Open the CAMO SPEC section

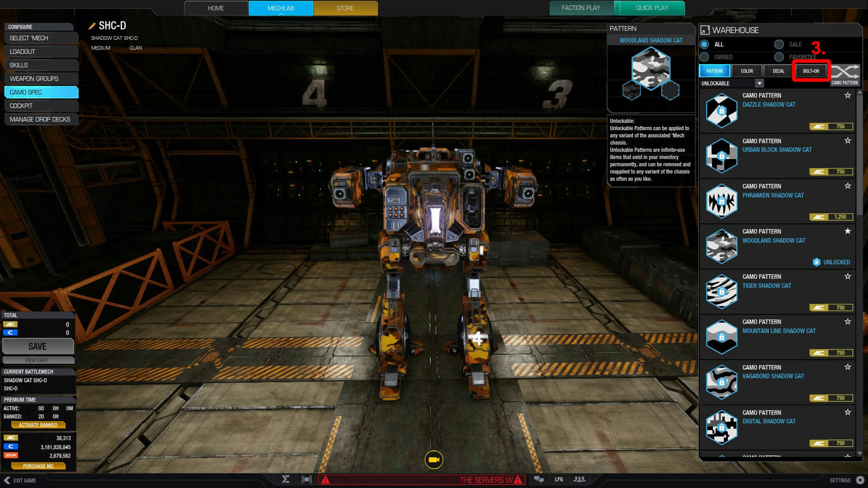coord(41,92)
